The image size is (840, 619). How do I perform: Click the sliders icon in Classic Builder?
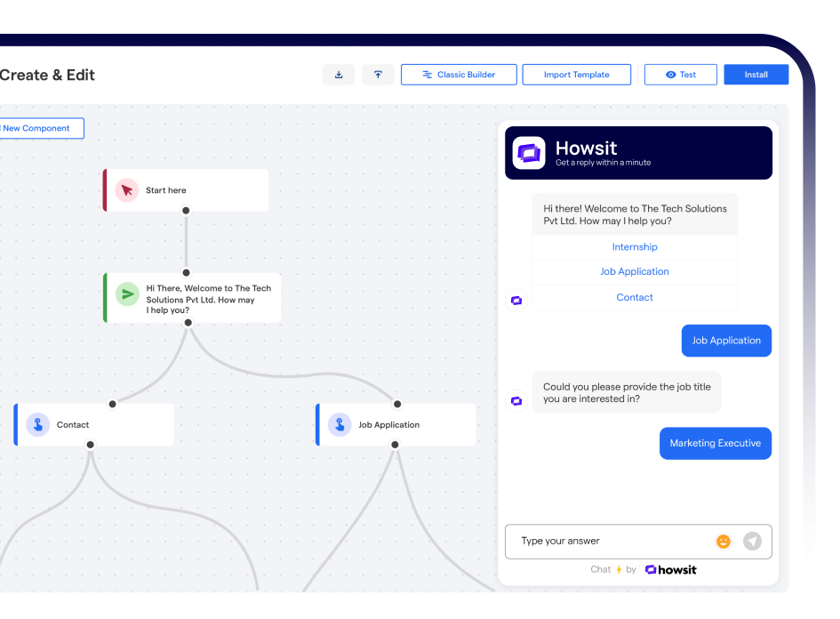(427, 75)
